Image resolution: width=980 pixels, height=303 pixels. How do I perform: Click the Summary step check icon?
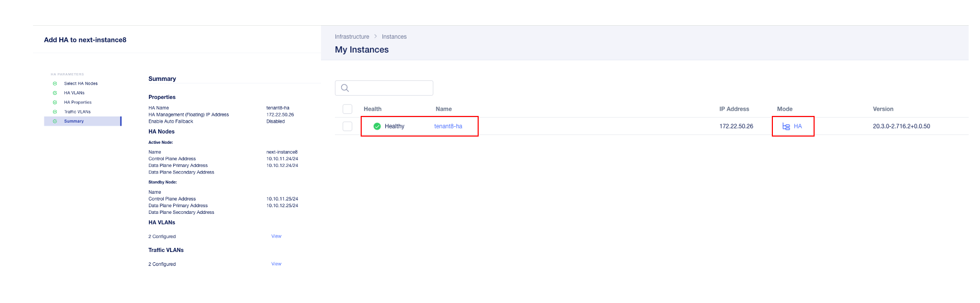(55, 121)
